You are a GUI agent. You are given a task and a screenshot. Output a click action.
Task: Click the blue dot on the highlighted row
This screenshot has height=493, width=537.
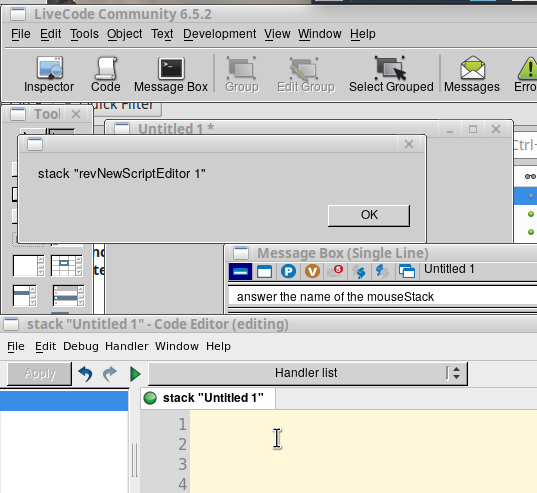coord(531,196)
